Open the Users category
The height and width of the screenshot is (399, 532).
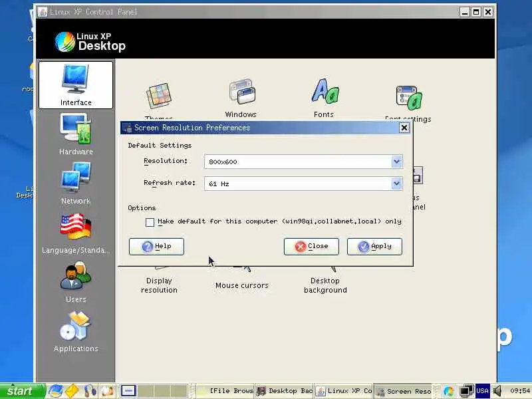[x=76, y=282]
